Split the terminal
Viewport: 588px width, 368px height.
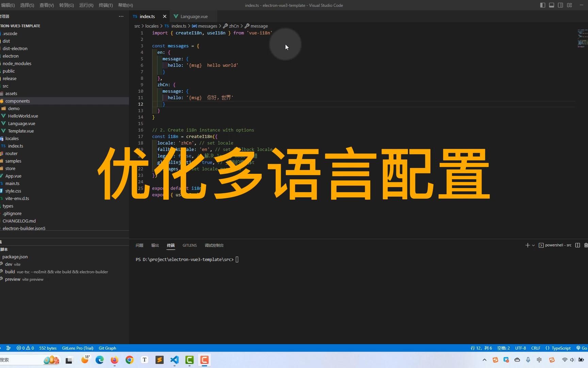coord(577,245)
